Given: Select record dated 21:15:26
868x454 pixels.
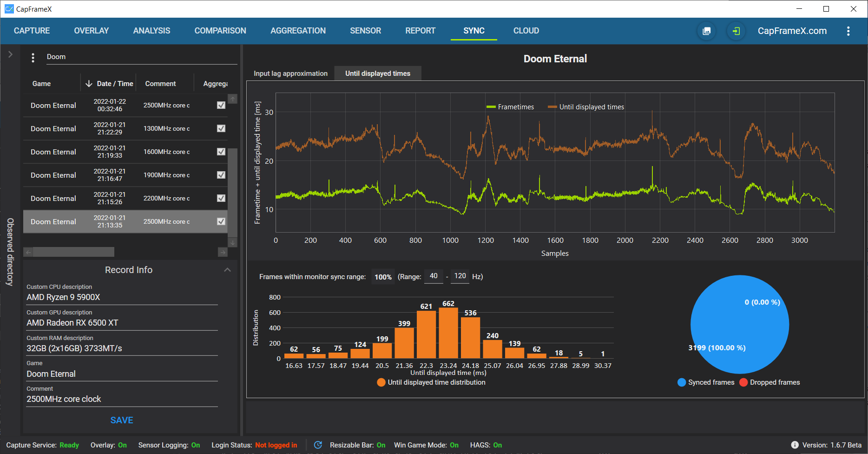Looking at the screenshot, I should [125, 198].
